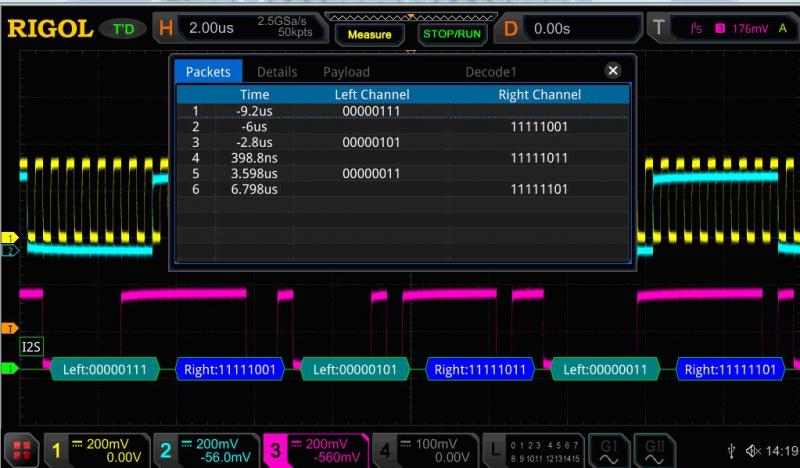Tap the GI waveform generator icon
This screenshot has width=800, height=468.
pyautogui.click(x=608, y=450)
